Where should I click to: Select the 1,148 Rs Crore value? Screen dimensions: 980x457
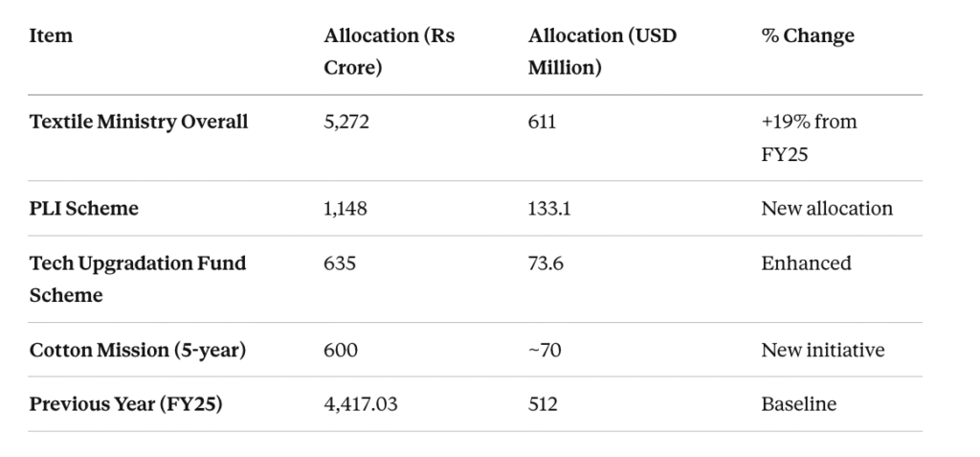pyautogui.click(x=345, y=208)
